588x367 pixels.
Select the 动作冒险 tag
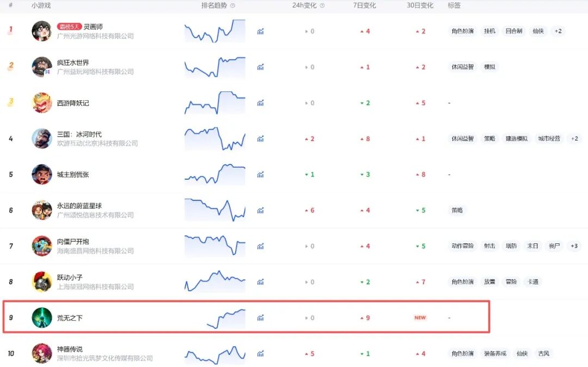[x=462, y=246]
